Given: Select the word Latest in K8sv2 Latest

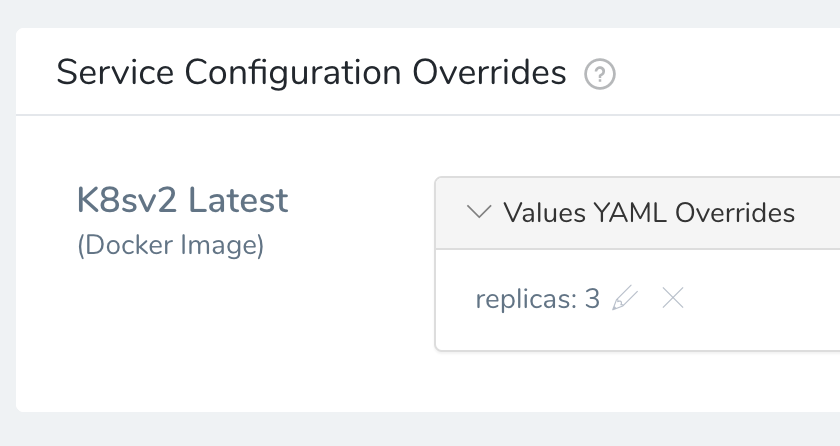Looking at the screenshot, I should (x=238, y=200).
